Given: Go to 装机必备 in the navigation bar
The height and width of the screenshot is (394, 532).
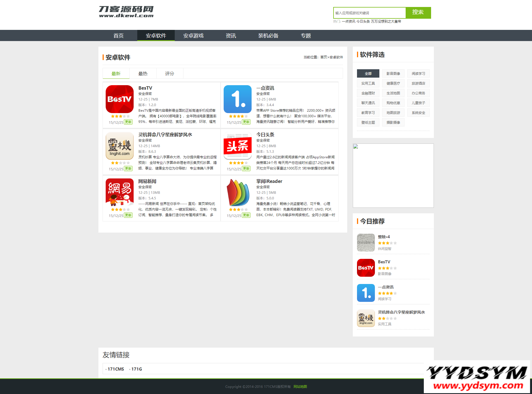Looking at the screenshot, I should [x=268, y=36].
